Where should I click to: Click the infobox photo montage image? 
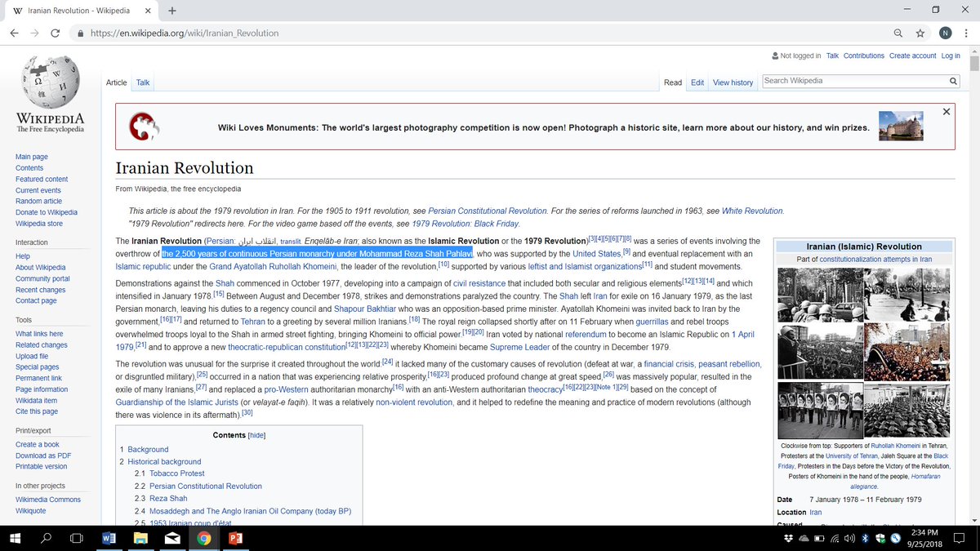864,353
